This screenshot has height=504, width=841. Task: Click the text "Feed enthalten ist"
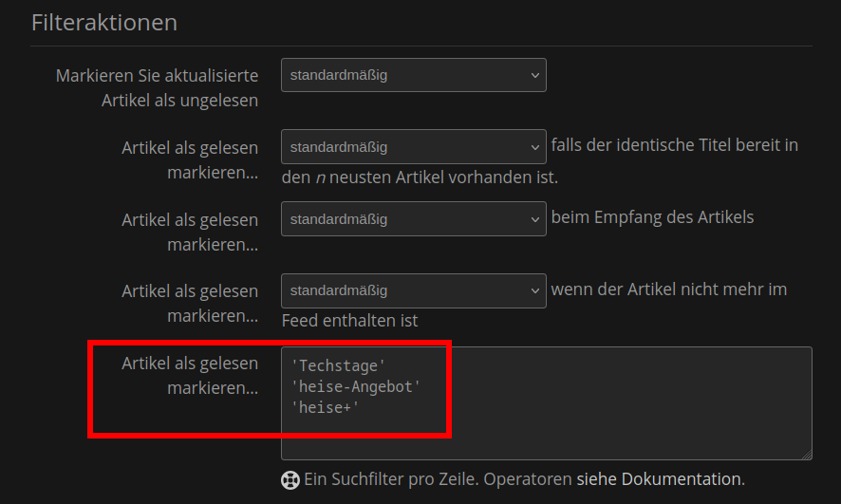(349, 321)
